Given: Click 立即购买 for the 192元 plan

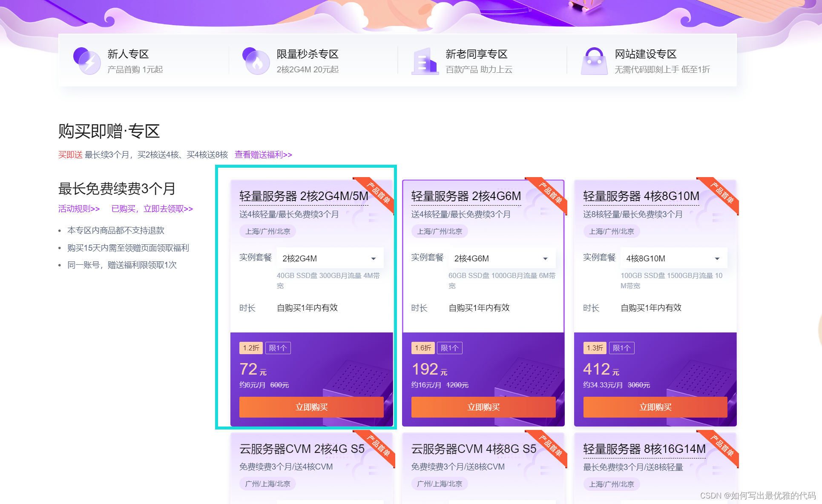Looking at the screenshot, I should (x=483, y=407).
